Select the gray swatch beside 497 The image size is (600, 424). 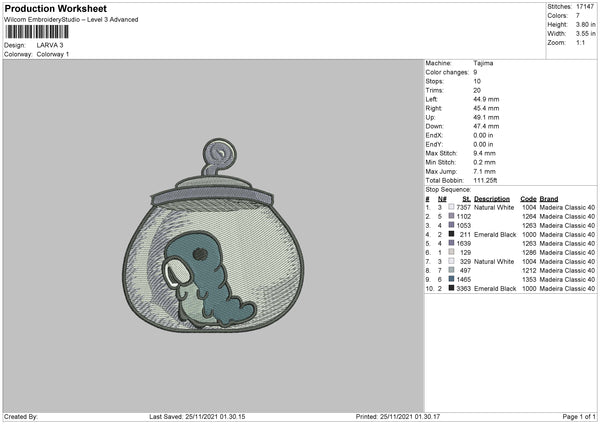451,270
